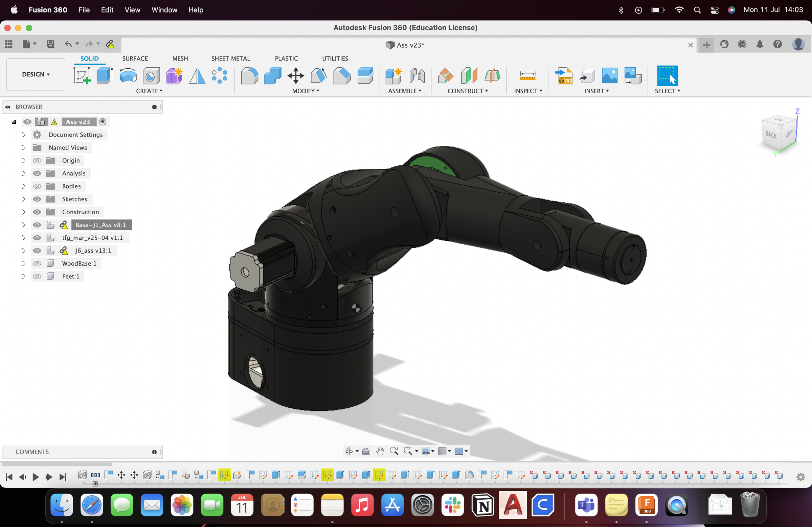Open the DESIGN workspace dropdown

[35, 74]
